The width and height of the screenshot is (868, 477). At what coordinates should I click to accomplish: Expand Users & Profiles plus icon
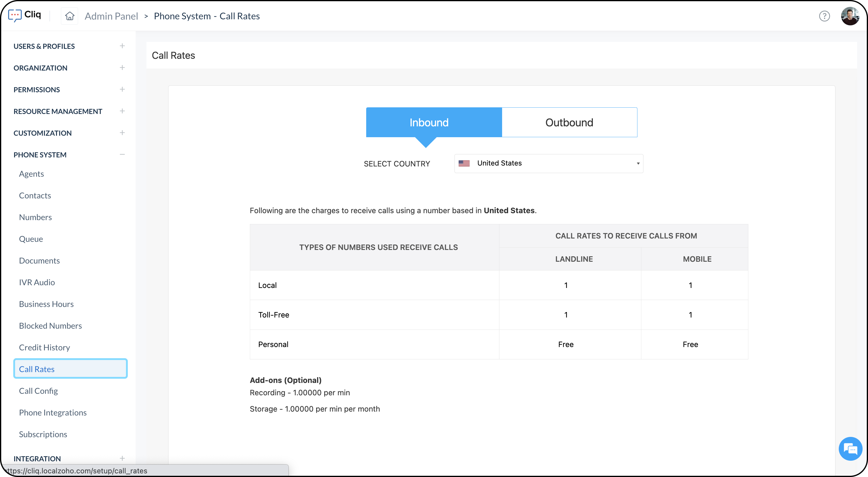click(122, 46)
